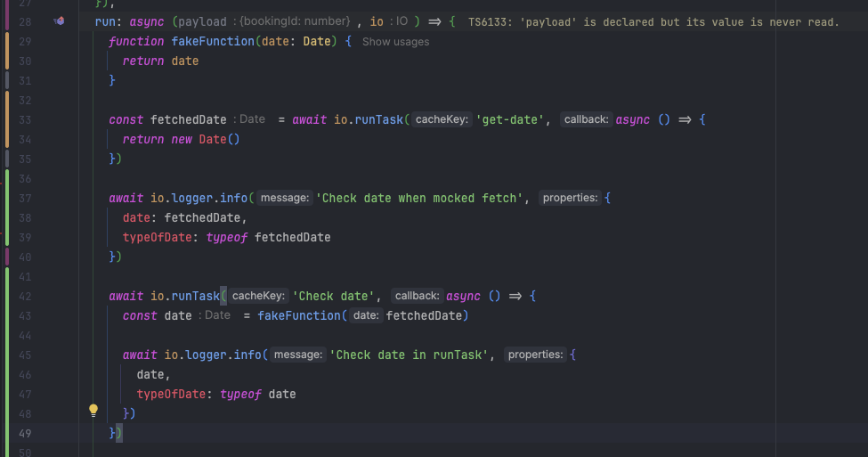
Task: Click runTask on line 33
Action: coord(378,119)
